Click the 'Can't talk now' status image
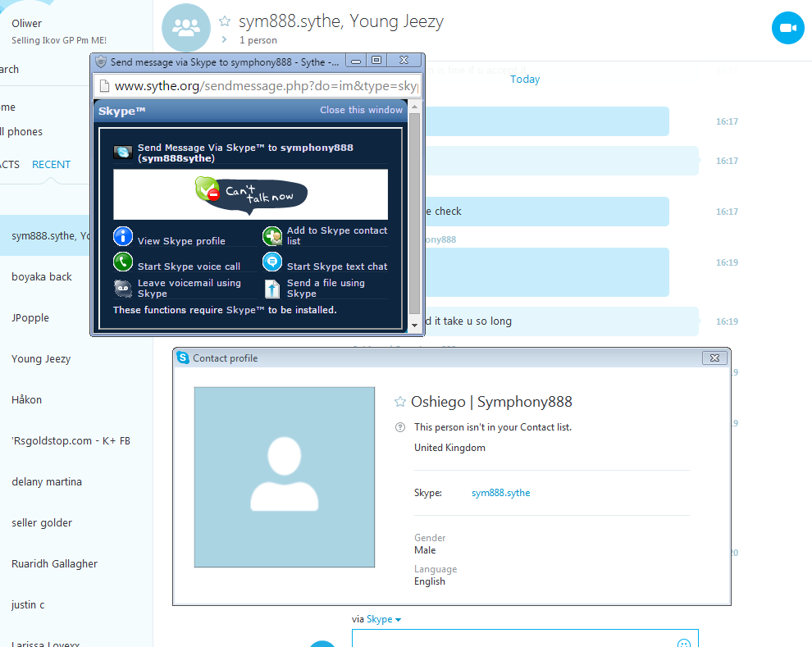812x647 pixels. coord(251,194)
